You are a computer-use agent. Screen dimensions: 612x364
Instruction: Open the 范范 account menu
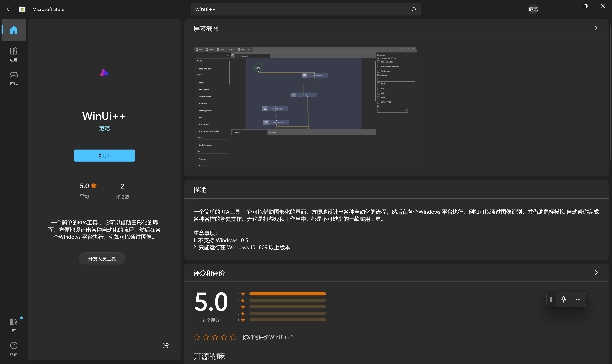[x=533, y=9]
